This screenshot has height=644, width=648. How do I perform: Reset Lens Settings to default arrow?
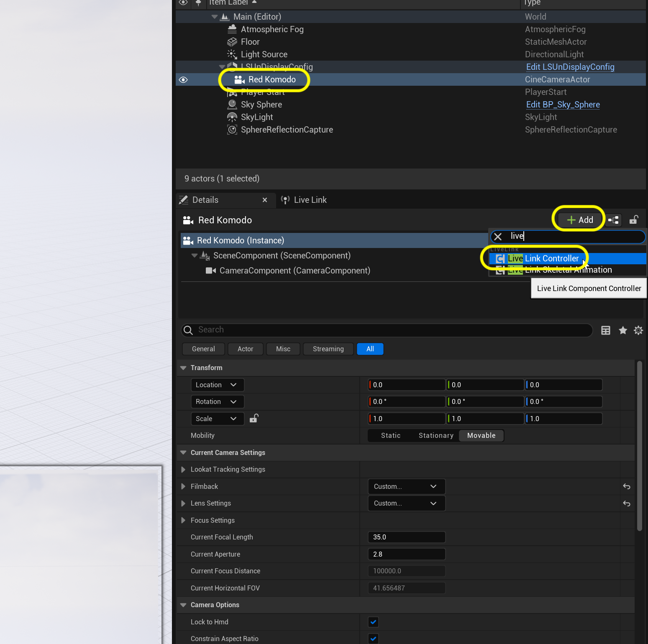coord(627,503)
